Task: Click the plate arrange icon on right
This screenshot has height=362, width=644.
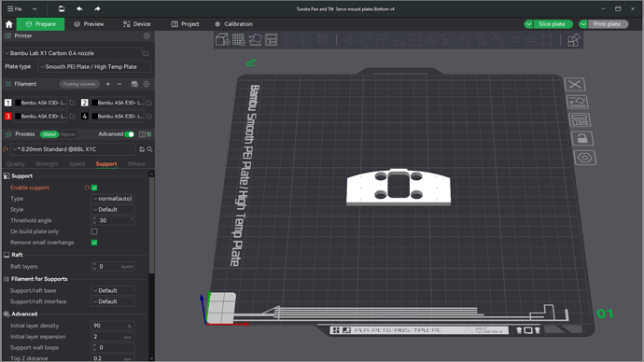Action: (x=580, y=119)
